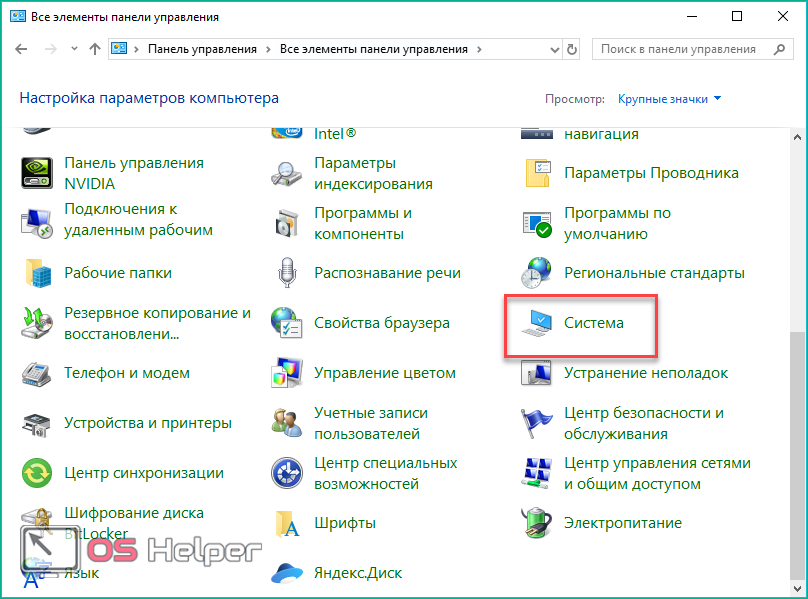Go back with the back arrow
808x599 pixels.
tap(21, 49)
